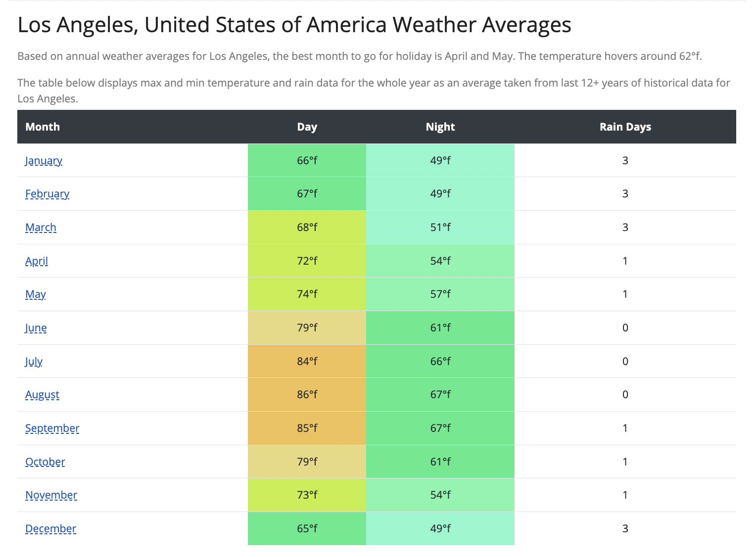The height and width of the screenshot is (557, 756).
Task: Click the July month link
Action: [34, 361]
